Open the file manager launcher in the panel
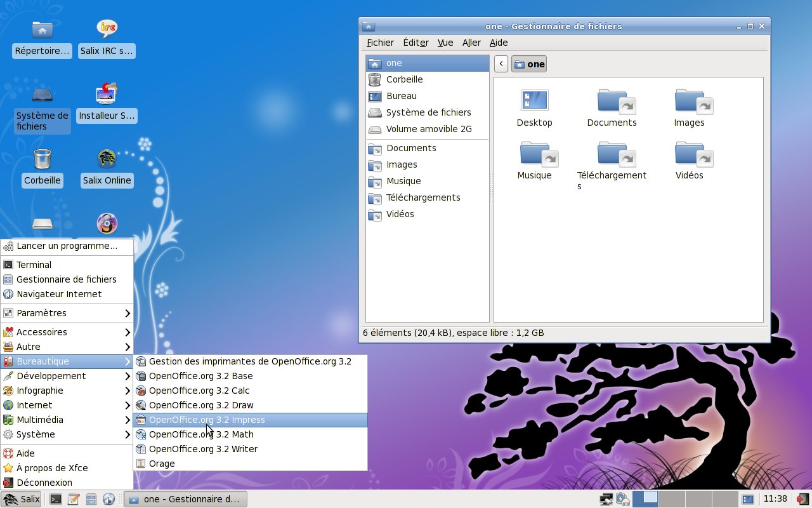Image resolution: width=812 pixels, height=508 pixels. click(91, 499)
